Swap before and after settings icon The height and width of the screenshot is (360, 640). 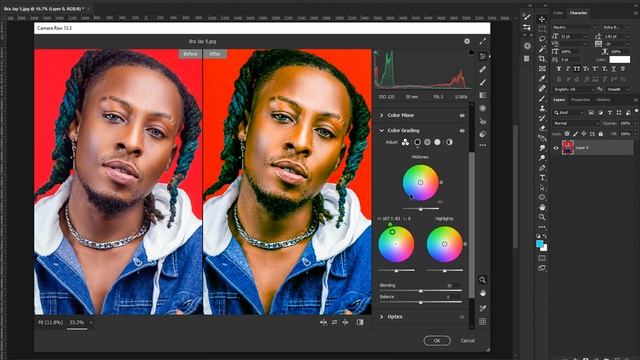pos(334,322)
